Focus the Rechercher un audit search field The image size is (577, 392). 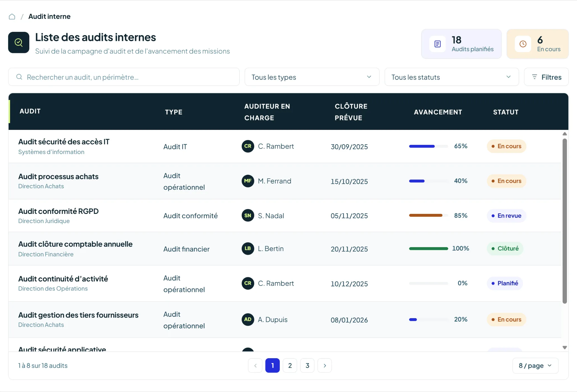coord(124,77)
